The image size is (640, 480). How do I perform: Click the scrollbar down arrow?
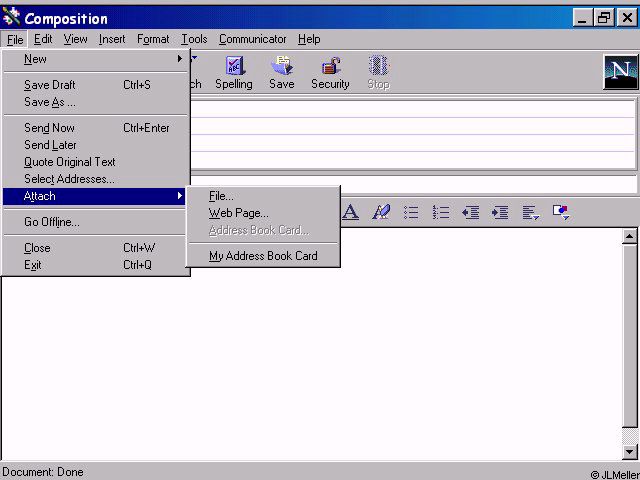click(x=630, y=451)
